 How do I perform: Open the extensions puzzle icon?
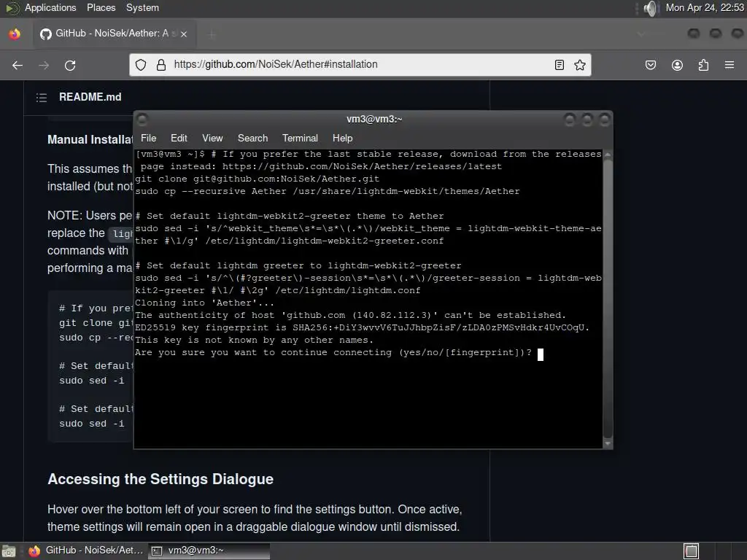click(x=703, y=65)
